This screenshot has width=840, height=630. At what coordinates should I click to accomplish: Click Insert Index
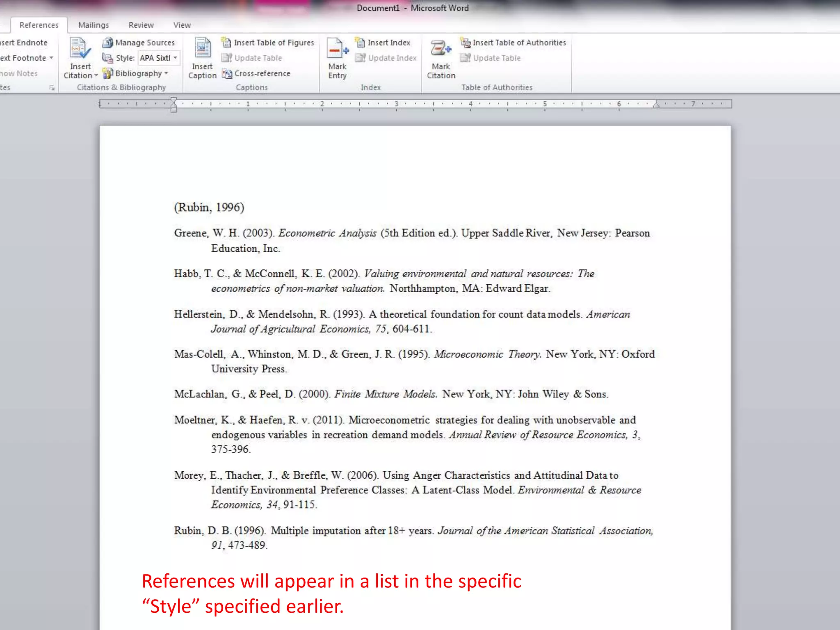383,42
